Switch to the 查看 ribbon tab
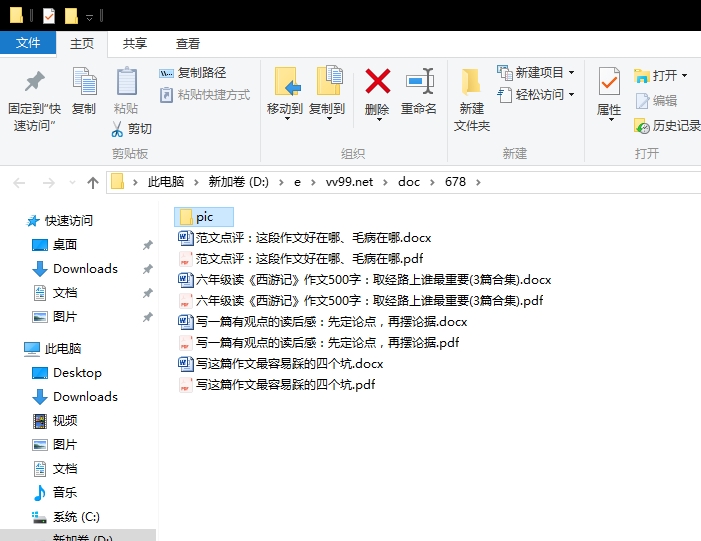The image size is (701, 541). coord(188,43)
